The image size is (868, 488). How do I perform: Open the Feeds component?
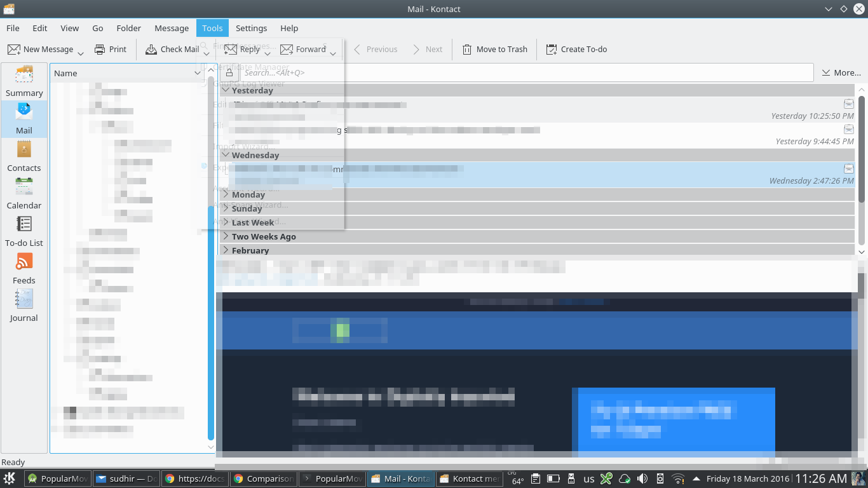pyautogui.click(x=24, y=269)
